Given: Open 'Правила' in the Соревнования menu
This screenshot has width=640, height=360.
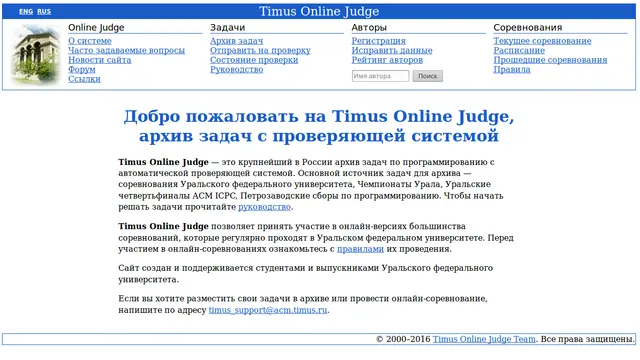Looking at the screenshot, I should pyautogui.click(x=512, y=69).
